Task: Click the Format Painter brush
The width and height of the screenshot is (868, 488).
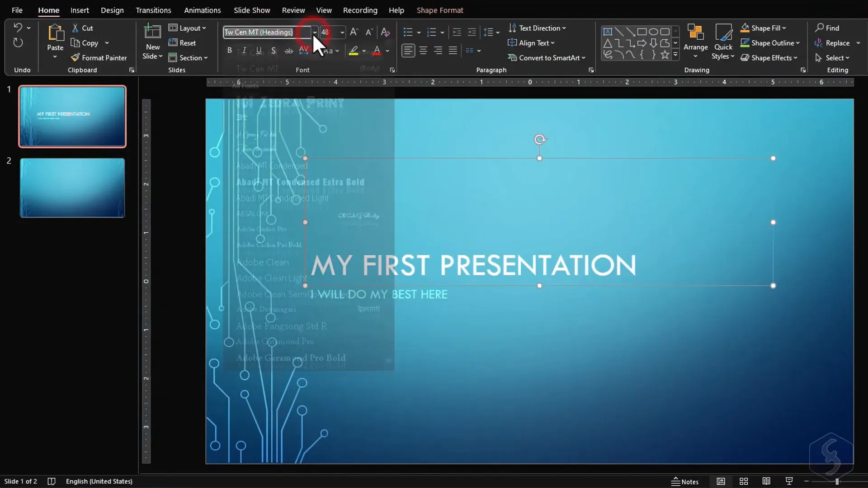Action: coord(75,58)
